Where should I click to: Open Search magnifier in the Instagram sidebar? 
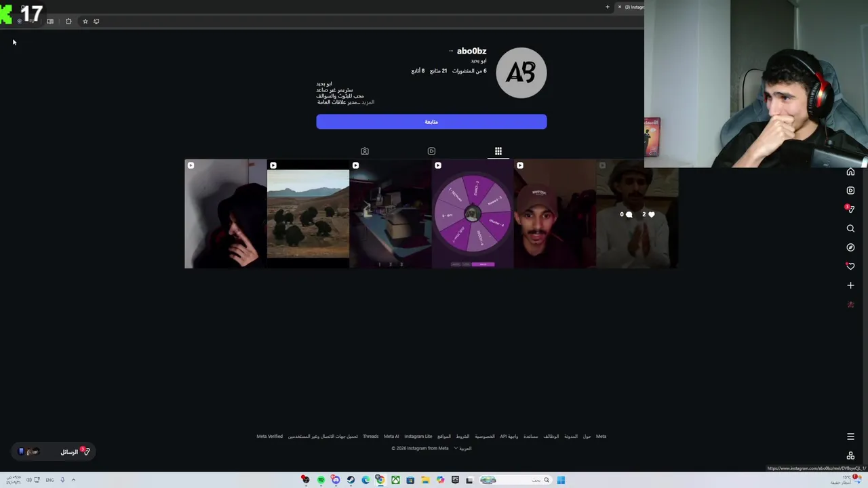pyautogui.click(x=850, y=228)
